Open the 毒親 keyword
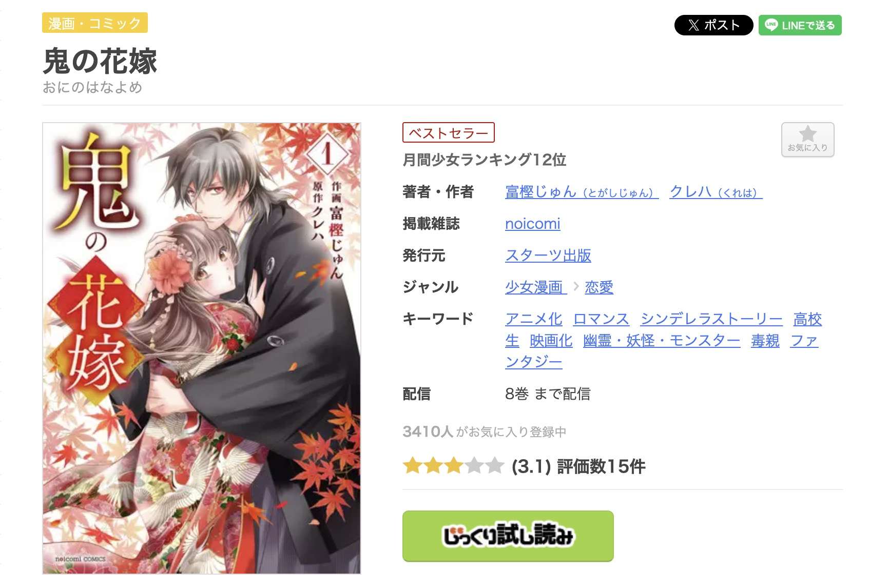 pyautogui.click(x=765, y=341)
